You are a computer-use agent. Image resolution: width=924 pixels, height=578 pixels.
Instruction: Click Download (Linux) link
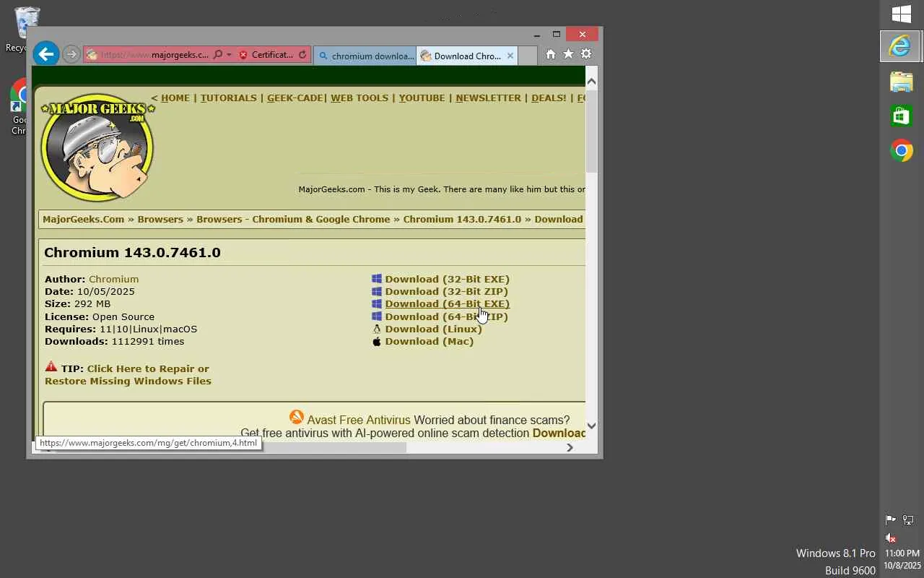click(x=433, y=329)
